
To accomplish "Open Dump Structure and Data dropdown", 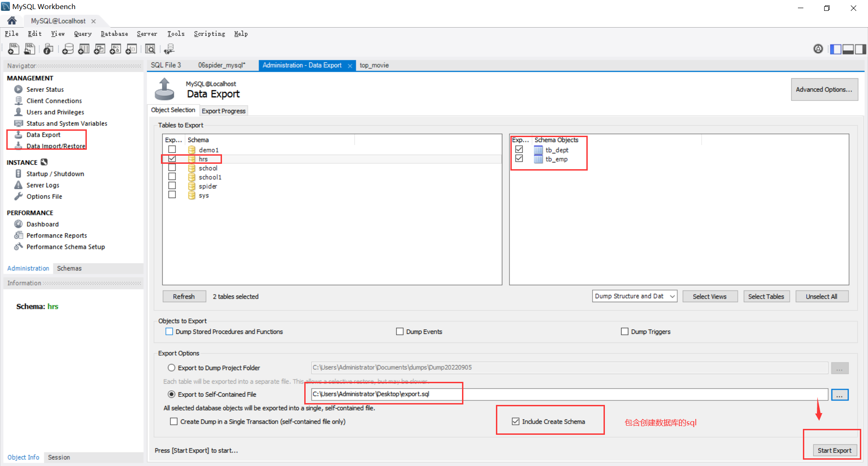I will 635,296.
